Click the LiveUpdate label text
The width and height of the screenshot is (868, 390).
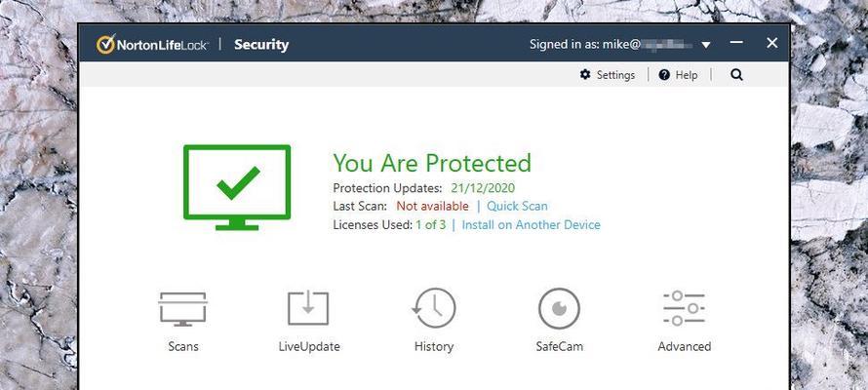pos(309,347)
